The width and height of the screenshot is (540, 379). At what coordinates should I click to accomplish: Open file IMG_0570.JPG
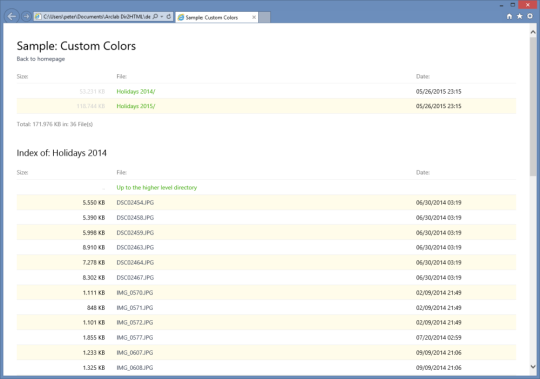tap(135, 293)
